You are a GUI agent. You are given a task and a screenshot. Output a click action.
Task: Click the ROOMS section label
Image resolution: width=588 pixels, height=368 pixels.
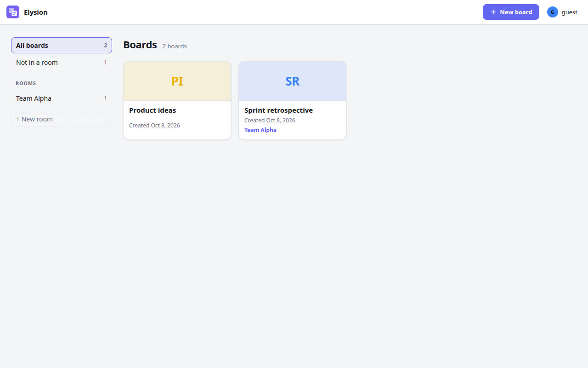(26, 83)
